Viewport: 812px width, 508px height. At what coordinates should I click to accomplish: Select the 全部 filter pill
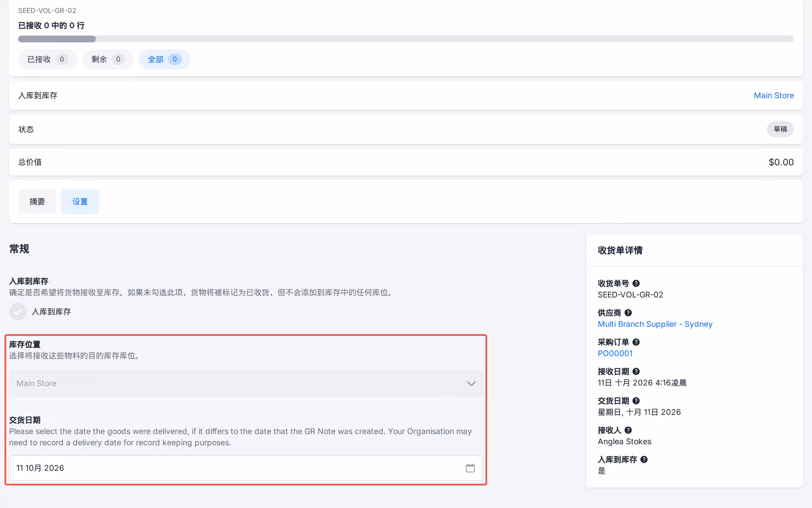165,59
